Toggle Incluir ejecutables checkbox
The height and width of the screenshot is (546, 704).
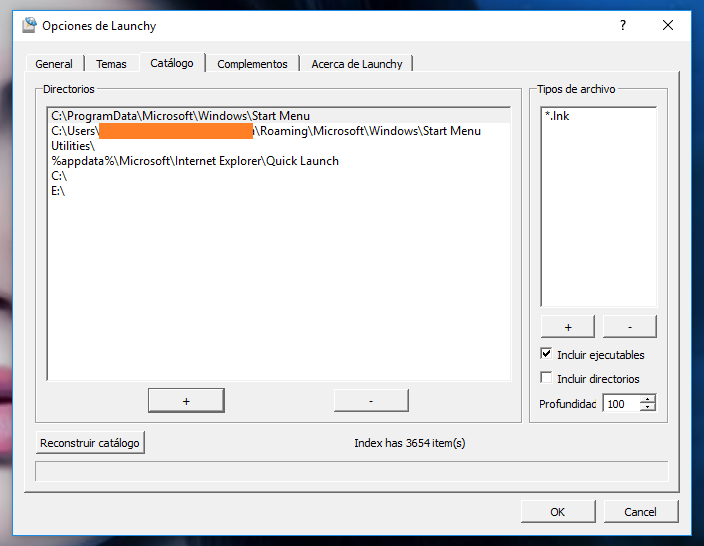(546, 354)
